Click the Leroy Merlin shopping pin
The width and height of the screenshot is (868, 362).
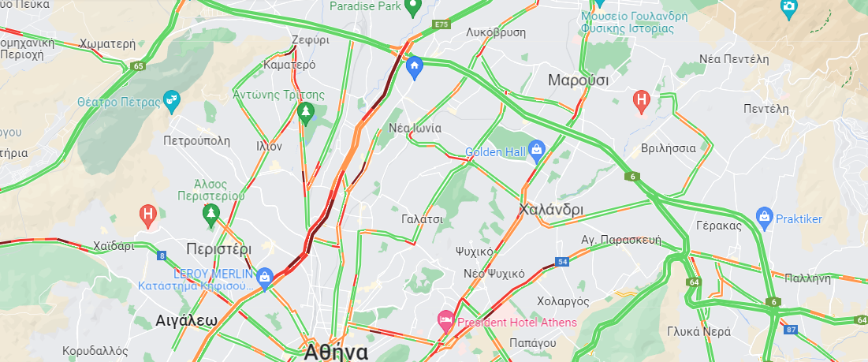[265, 278]
